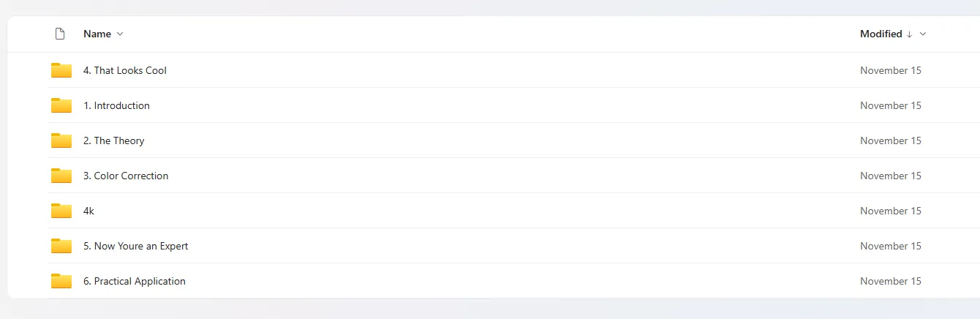Viewport: 980px width, 319px height.
Task: Click the folder icon beside 2. The Theory
Action: point(61,140)
